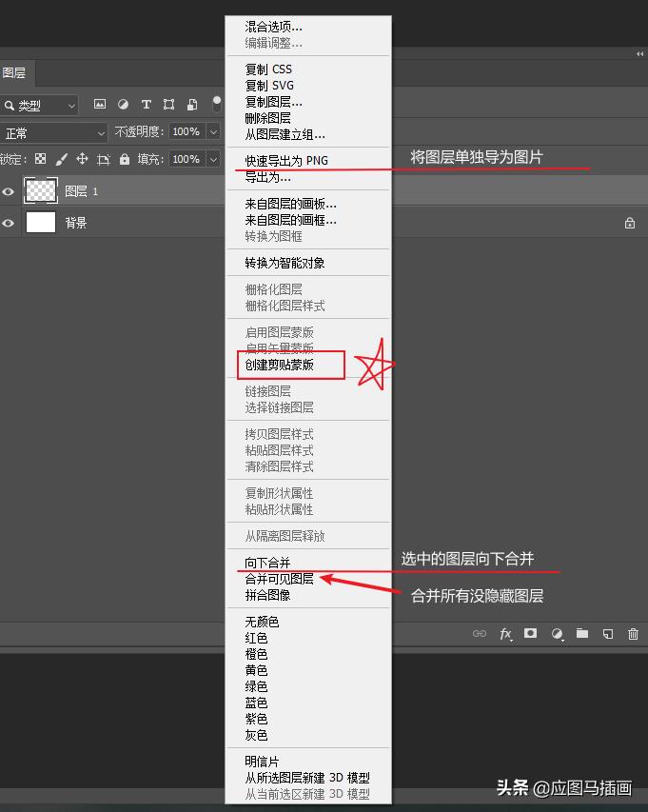
Task: Click the link layers icon
Action: coord(480,633)
